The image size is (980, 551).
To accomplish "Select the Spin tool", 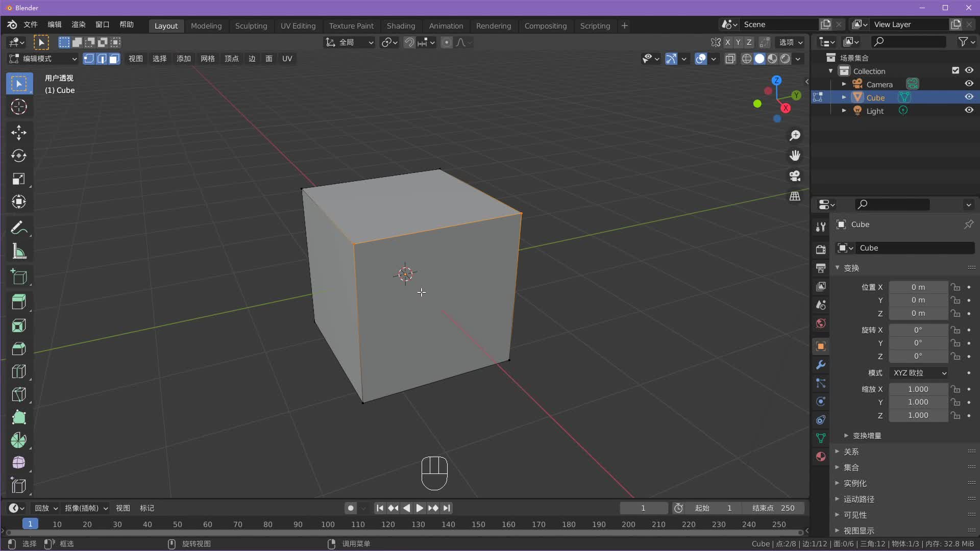I will click(19, 440).
